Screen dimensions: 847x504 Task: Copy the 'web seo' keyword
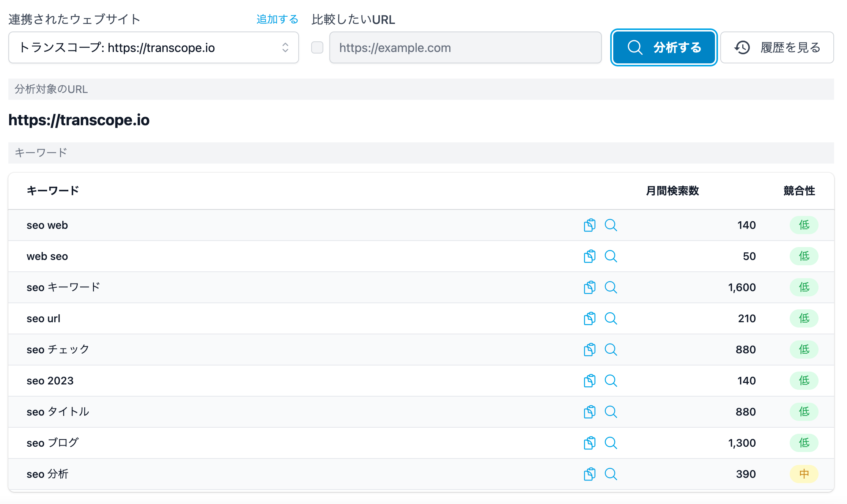[589, 256]
